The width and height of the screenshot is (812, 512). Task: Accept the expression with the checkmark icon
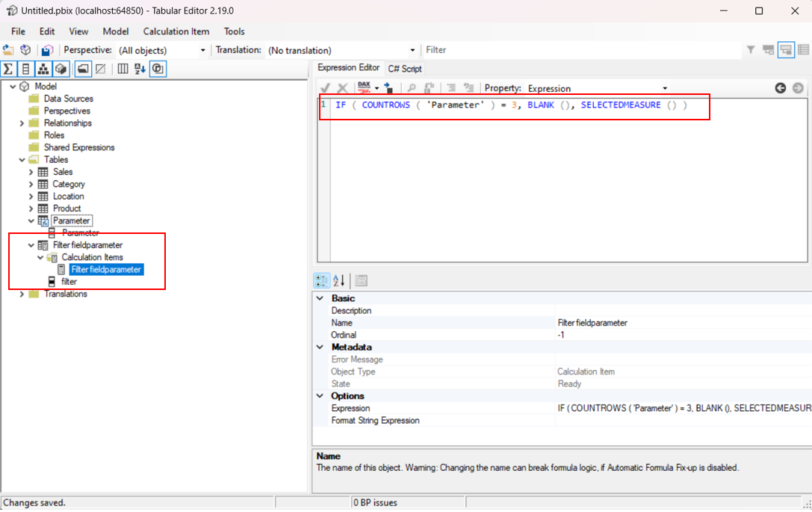tap(325, 88)
